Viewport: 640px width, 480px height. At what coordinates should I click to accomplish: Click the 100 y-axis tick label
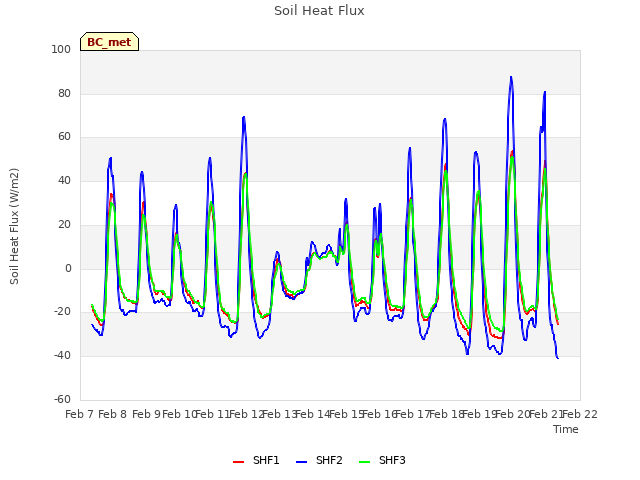point(61,49)
